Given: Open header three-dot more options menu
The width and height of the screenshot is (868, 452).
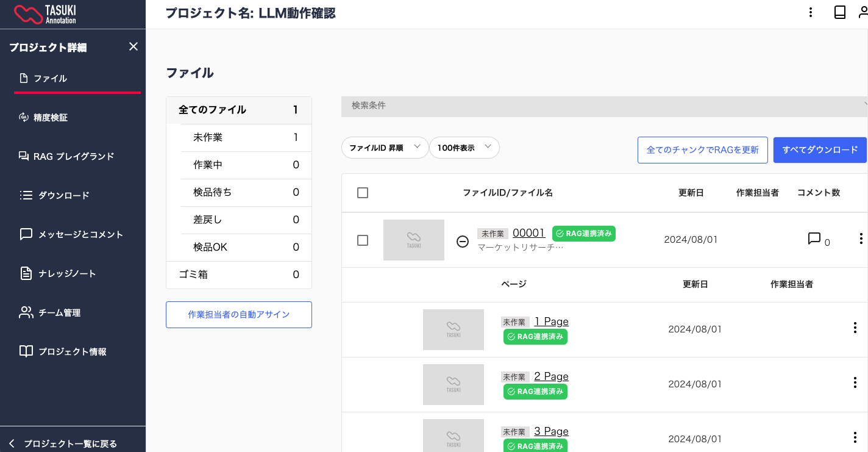Looking at the screenshot, I should click(810, 13).
